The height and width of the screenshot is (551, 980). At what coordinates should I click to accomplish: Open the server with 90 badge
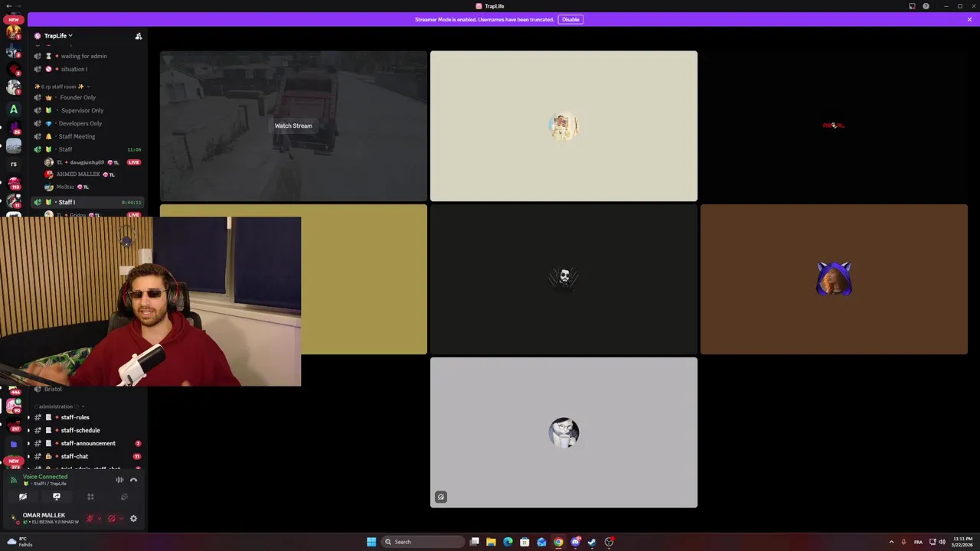(x=13, y=406)
